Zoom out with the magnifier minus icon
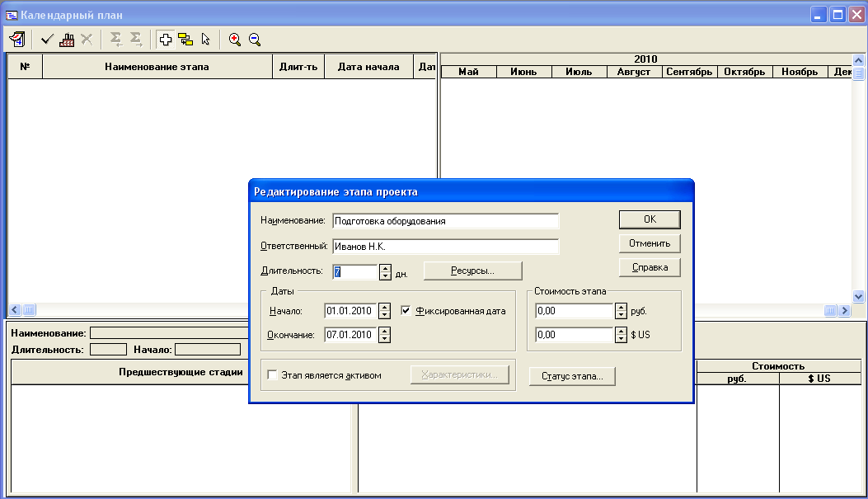Screen dimensions: 868x499 [255, 39]
